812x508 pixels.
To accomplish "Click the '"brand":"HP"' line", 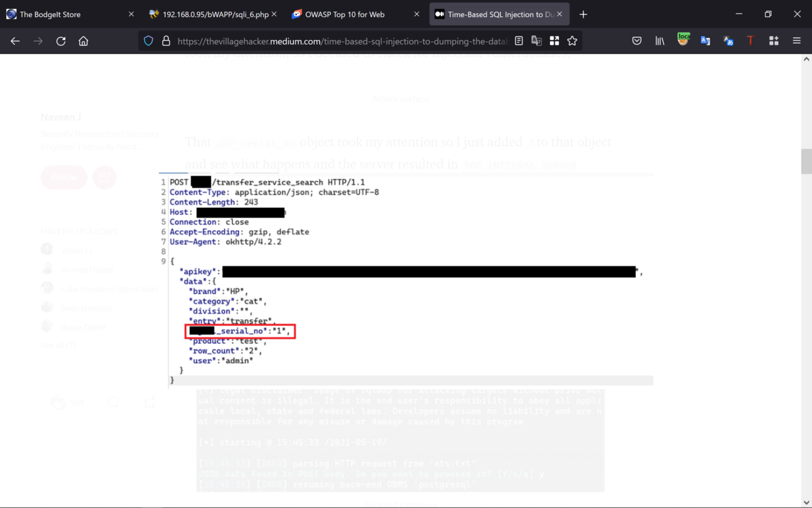I will click(219, 291).
